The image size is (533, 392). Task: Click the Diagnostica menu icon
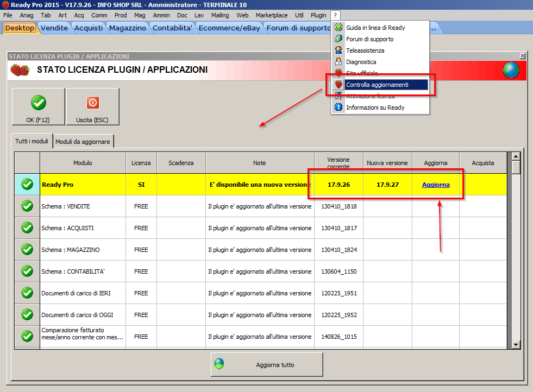click(x=338, y=62)
